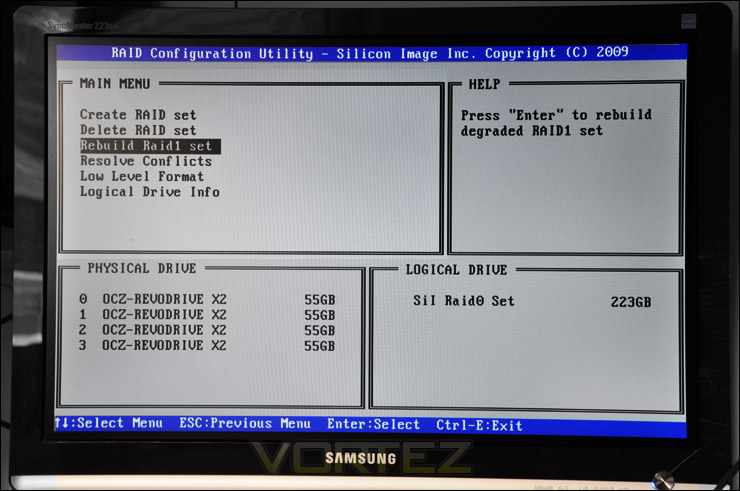Viewport: 740px width, 491px height.
Task: Pick Low Level Format option
Action: coord(142,177)
